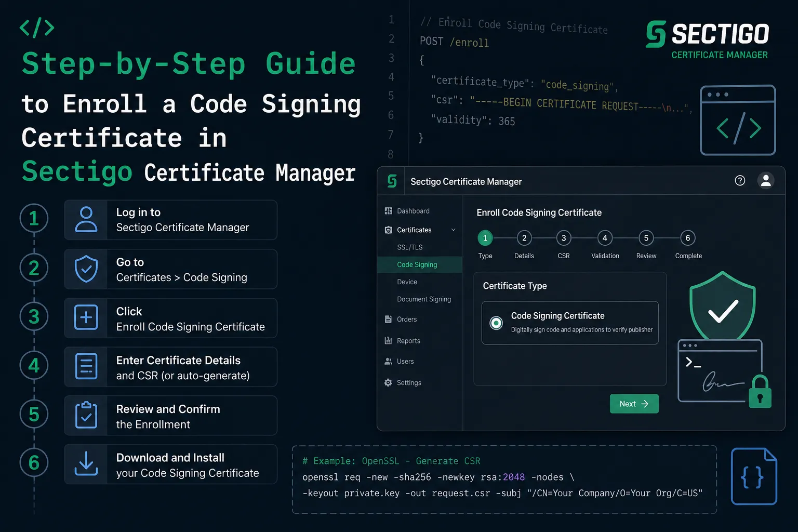Click the "csr" BEGIN CERTIFICATE REQUEST line
Image resolution: width=798 pixels, height=532 pixels.
pos(562,103)
